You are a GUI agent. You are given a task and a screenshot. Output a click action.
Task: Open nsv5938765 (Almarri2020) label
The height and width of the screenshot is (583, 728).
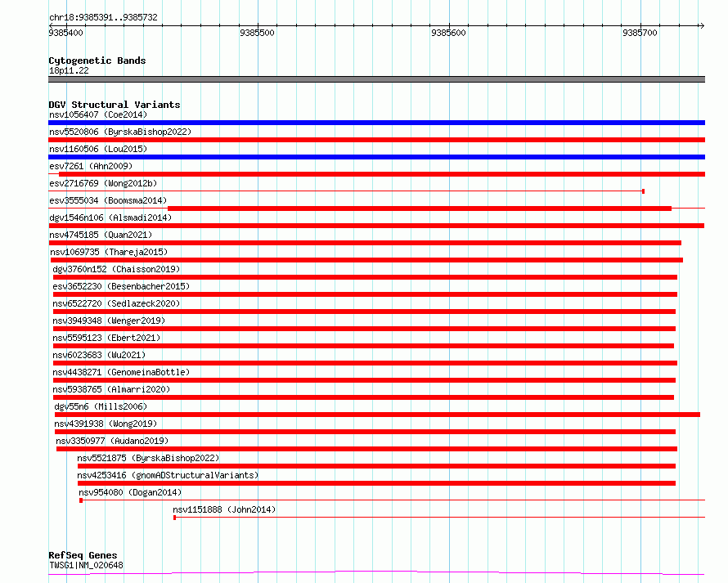pyautogui.click(x=111, y=389)
